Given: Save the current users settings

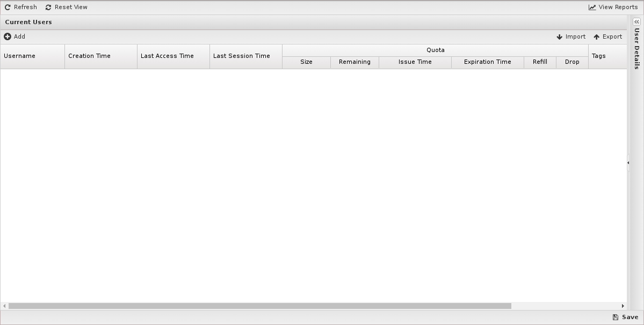Looking at the screenshot, I should click(625, 317).
